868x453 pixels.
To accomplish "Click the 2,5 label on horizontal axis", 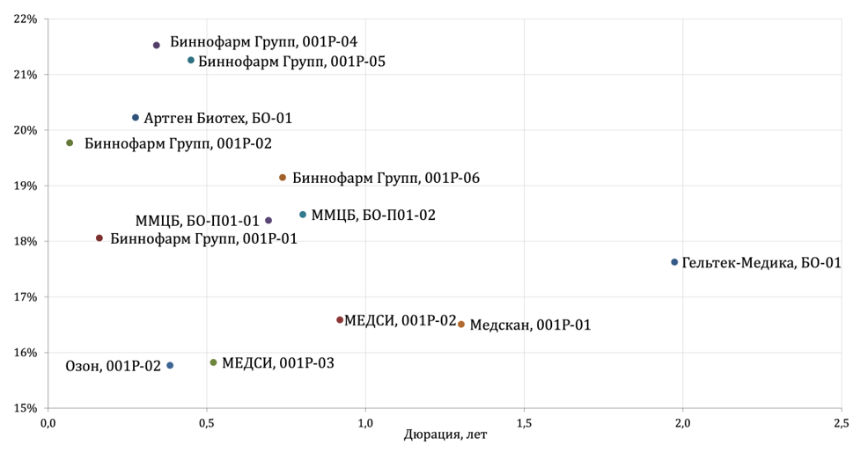I will coord(841,423).
